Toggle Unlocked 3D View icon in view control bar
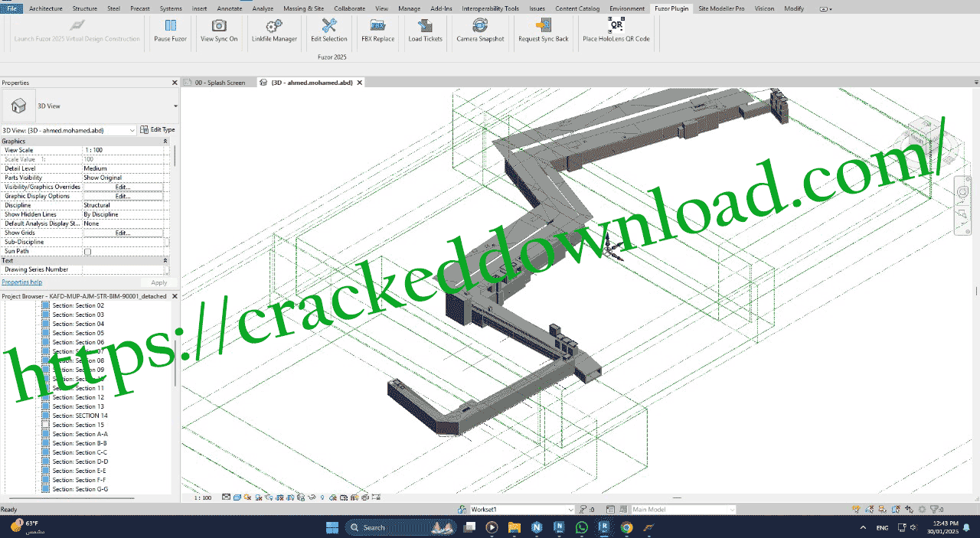Viewport: 980px width, 538px height. click(301, 497)
